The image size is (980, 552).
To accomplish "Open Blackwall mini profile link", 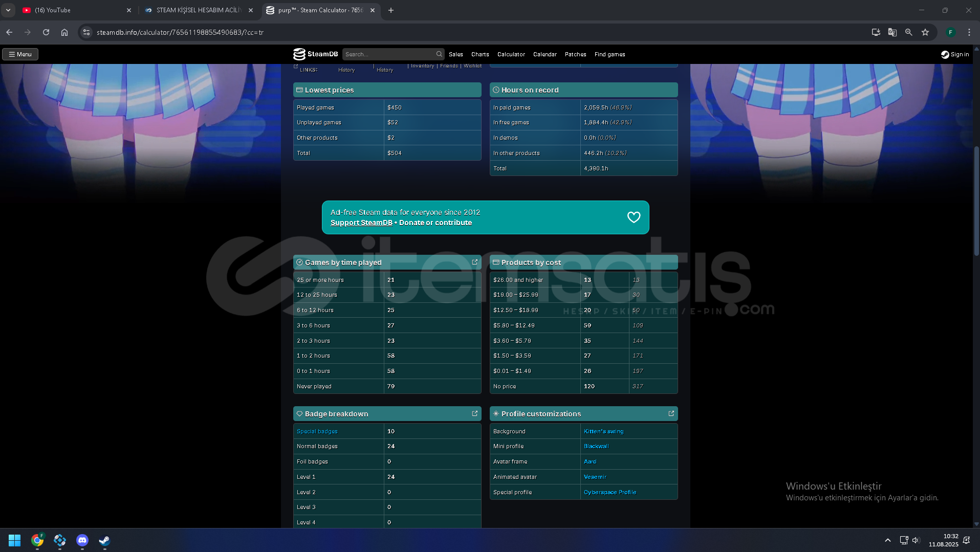I will (x=596, y=446).
